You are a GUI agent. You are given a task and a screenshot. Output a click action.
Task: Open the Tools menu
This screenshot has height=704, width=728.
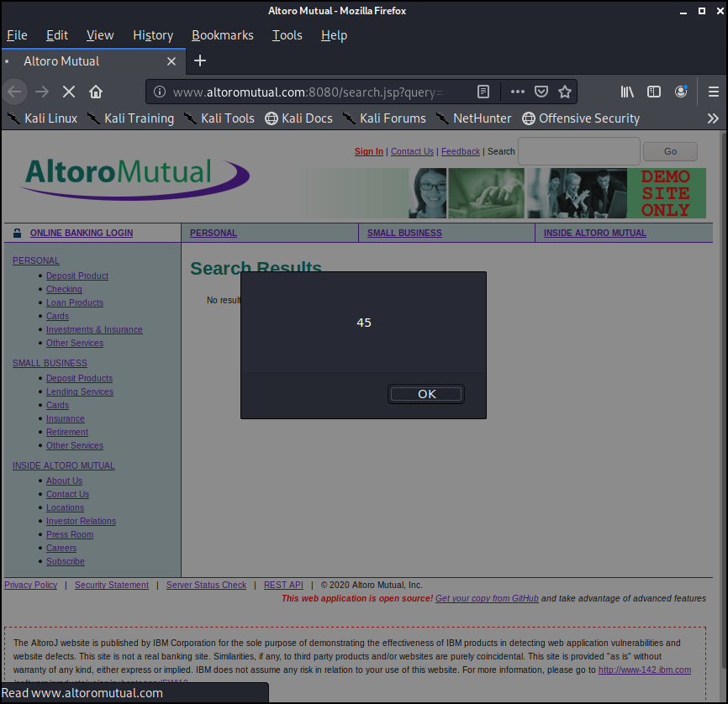coord(287,35)
